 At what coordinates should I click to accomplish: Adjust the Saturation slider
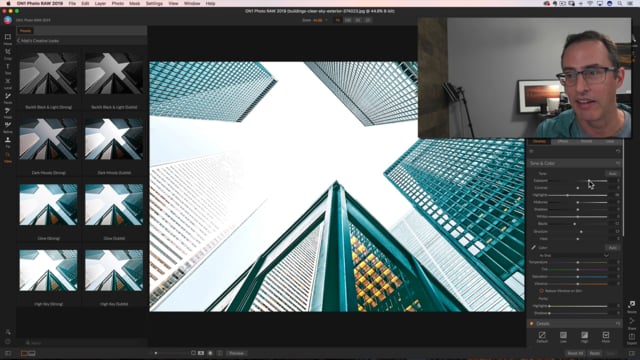(x=578, y=277)
